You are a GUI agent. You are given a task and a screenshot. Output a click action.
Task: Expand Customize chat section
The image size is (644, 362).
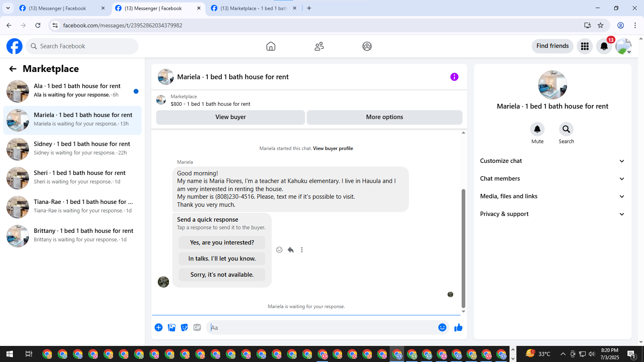553,161
